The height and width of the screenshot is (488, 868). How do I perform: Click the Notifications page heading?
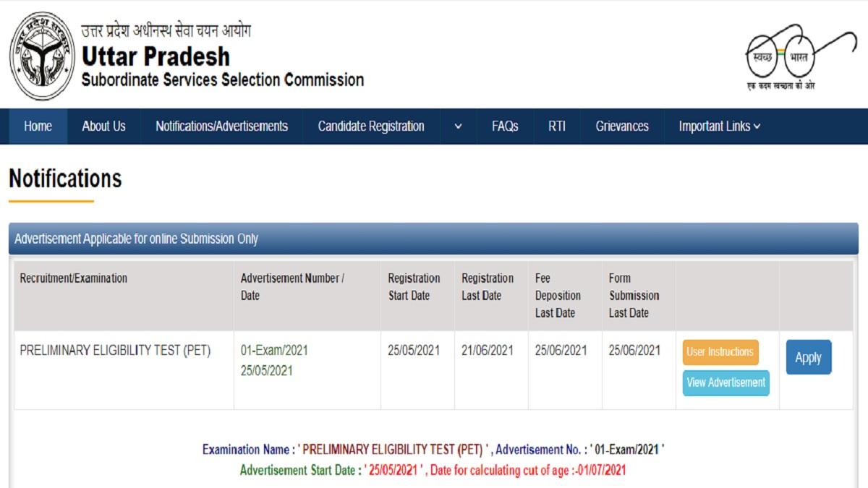coord(64,179)
